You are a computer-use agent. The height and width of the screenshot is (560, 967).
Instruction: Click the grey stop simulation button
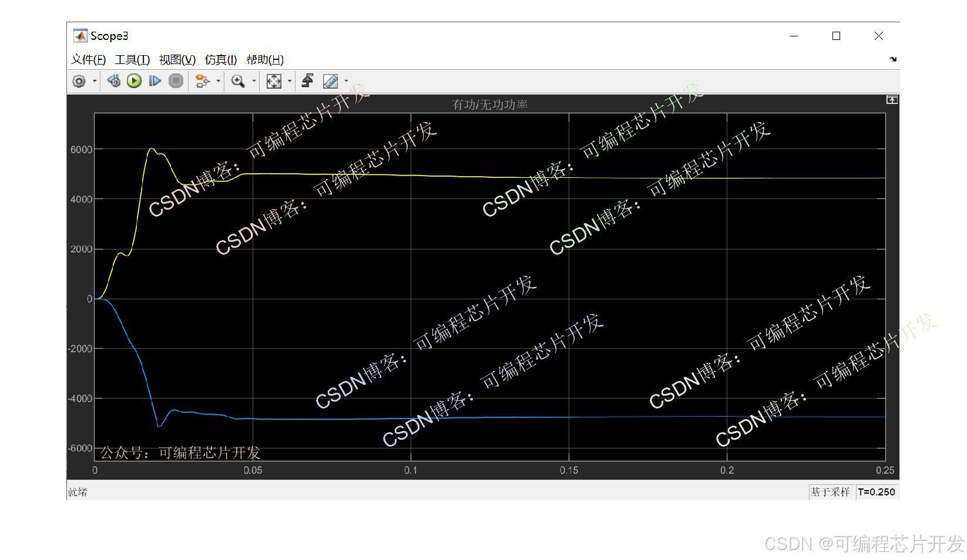click(176, 81)
